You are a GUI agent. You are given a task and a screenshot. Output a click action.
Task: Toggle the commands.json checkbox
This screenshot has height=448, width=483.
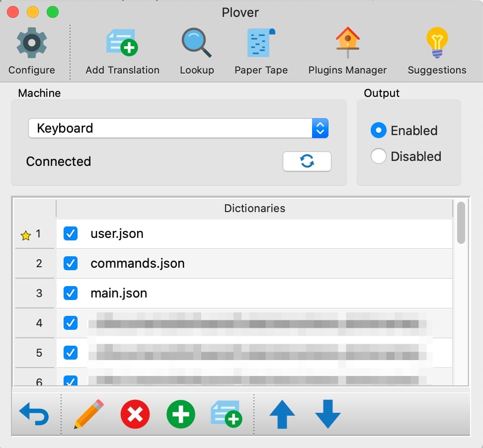tap(71, 263)
